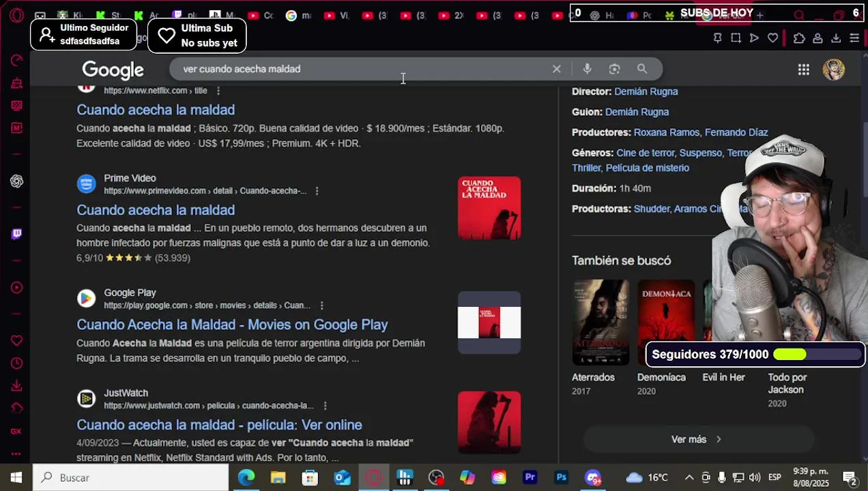
Task: Open Google apps grid
Action: [x=804, y=70]
